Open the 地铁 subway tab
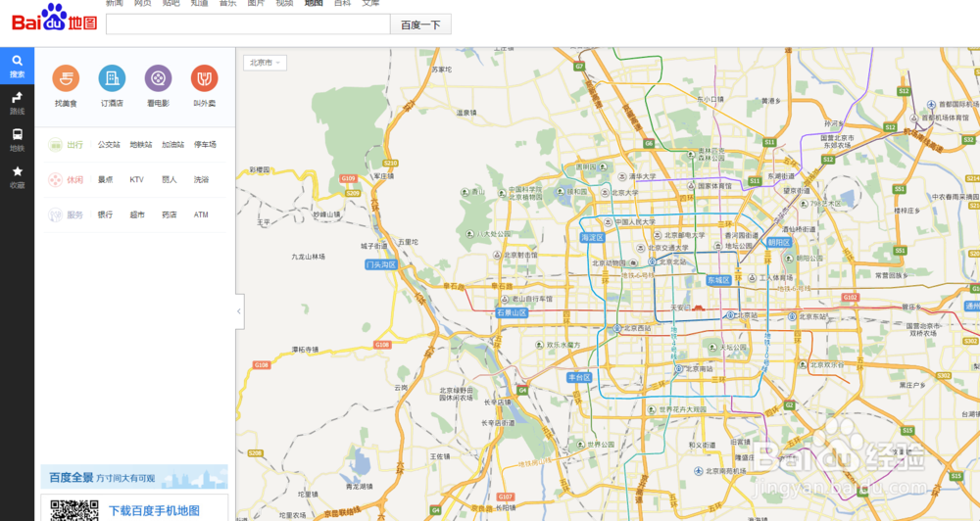This screenshot has height=521, width=980. (17, 140)
